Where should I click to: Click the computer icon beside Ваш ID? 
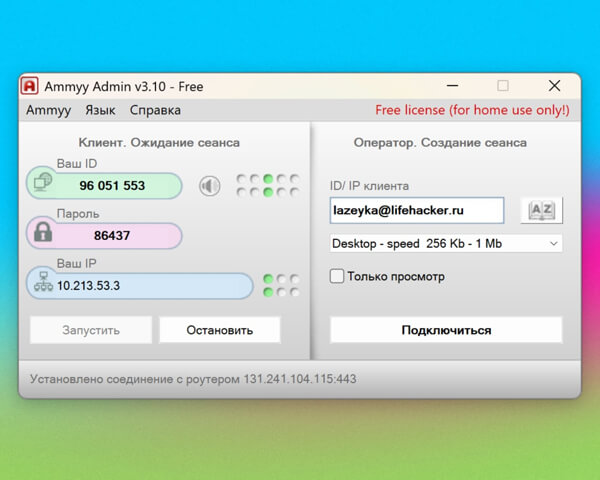pyautogui.click(x=42, y=184)
